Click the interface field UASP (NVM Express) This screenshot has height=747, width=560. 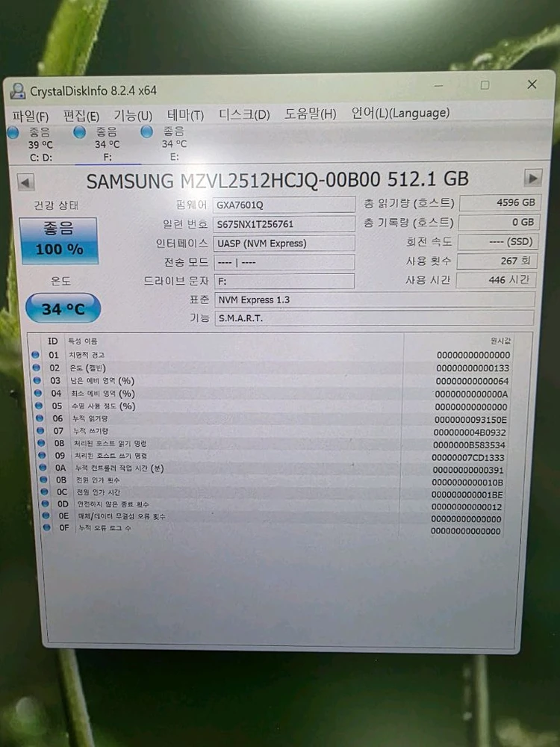(284, 243)
